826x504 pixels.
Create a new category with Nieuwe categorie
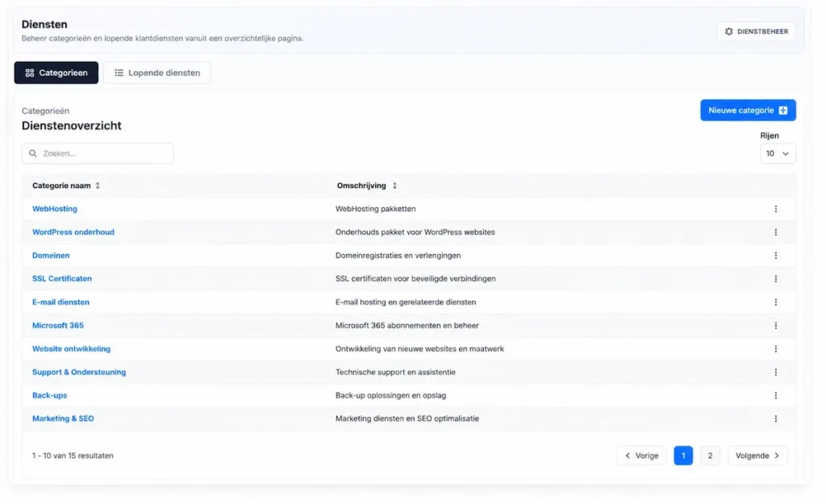(748, 110)
